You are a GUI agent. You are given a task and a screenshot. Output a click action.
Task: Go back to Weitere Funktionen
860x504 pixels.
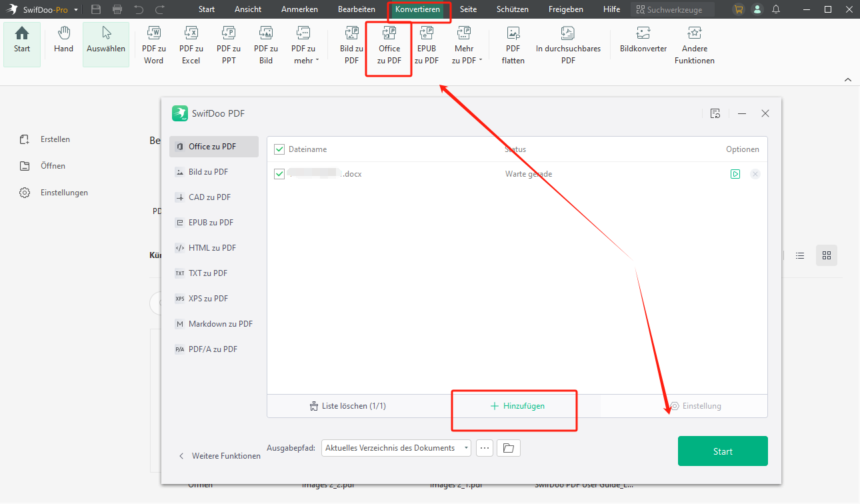point(219,456)
